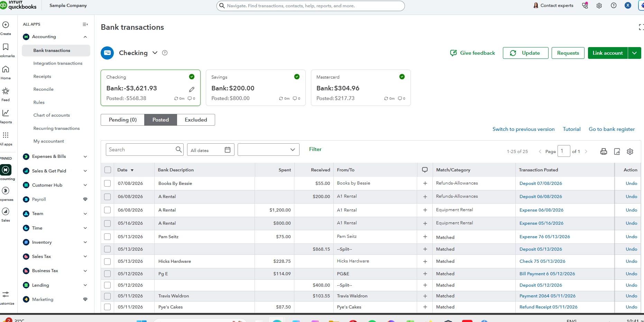Click the calendar icon in All dates field
644x322 pixels.
click(x=228, y=150)
